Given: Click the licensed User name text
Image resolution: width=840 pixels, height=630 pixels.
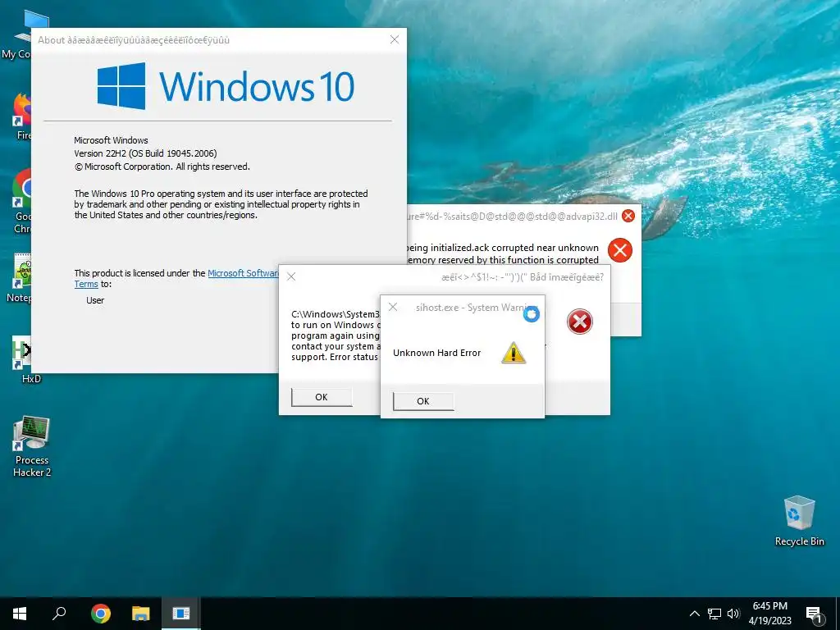Looking at the screenshot, I should [x=95, y=300].
